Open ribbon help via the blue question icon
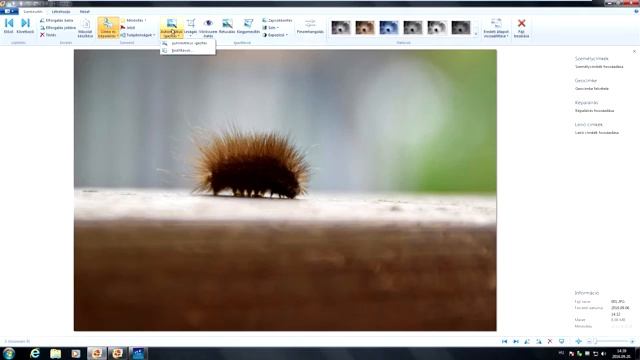Viewport: 640px width, 360px height. pos(636,11)
